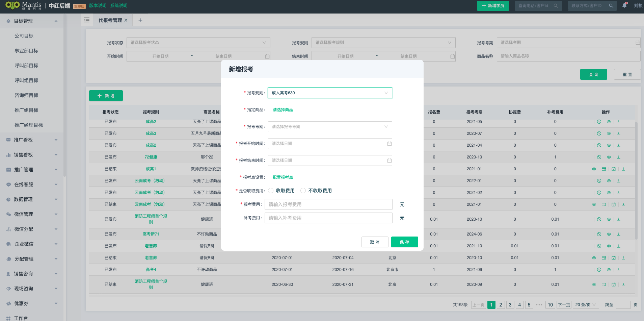Click download icon in 2020-09 row

tap(623, 285)
